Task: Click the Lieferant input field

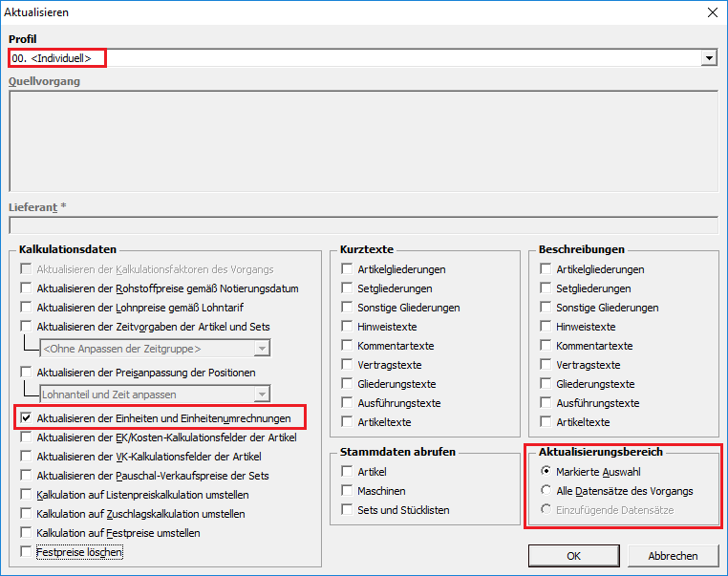Action: click(x=363, y=225)
